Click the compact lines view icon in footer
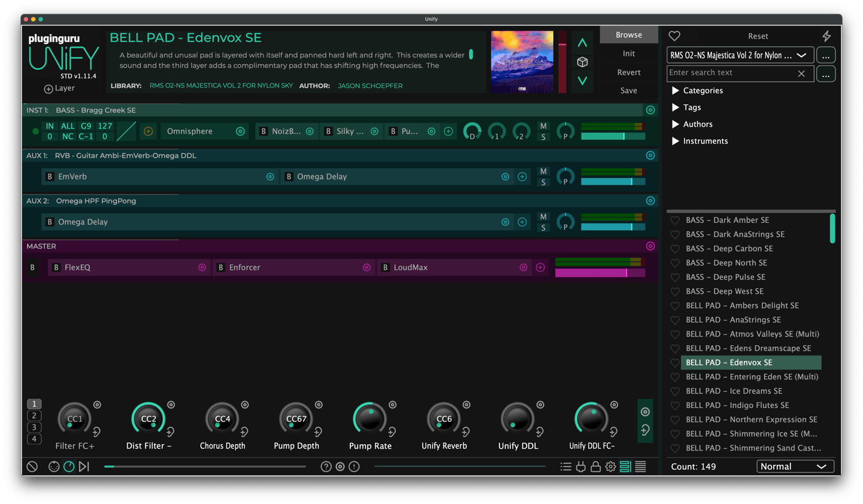863x504 pixels. [x=640, y=467]
